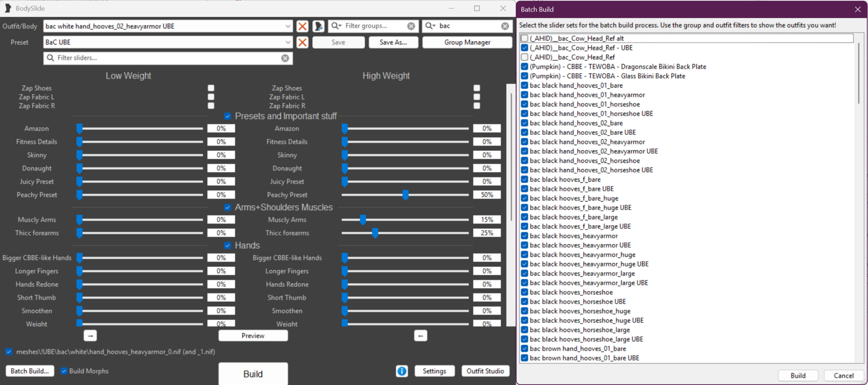Click the large Build button in BodySlide
This screenshot has width=868, height=385.
click(253, 374)
